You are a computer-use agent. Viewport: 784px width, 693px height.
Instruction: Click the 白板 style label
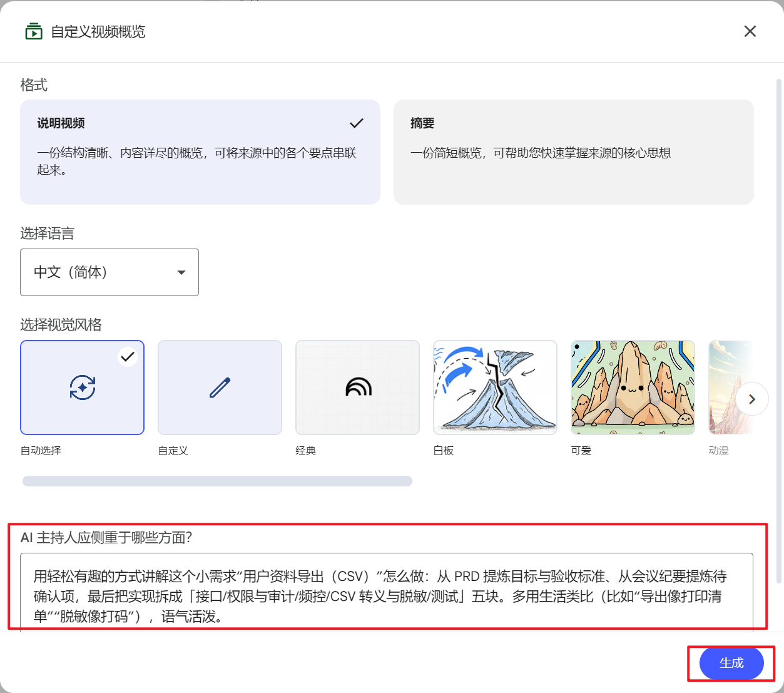click(x=444, y=451)
